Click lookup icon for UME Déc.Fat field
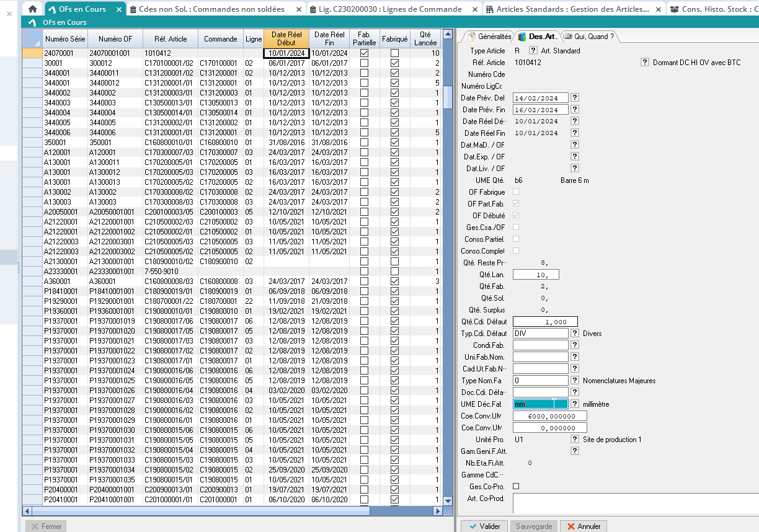 (575, 404)
